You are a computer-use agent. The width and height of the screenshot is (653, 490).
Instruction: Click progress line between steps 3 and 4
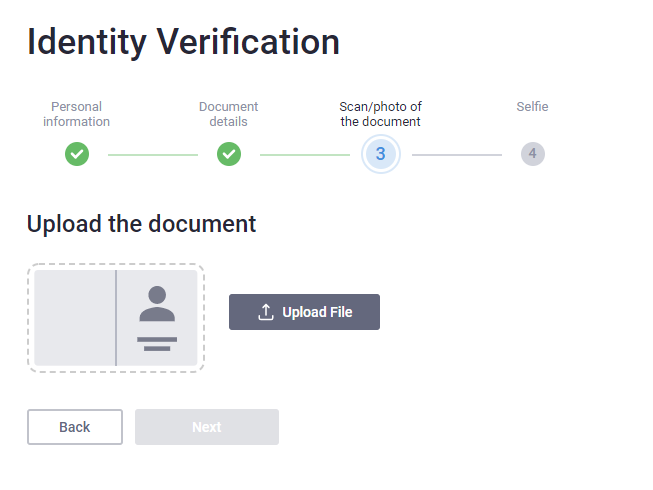tap(457, 155)
